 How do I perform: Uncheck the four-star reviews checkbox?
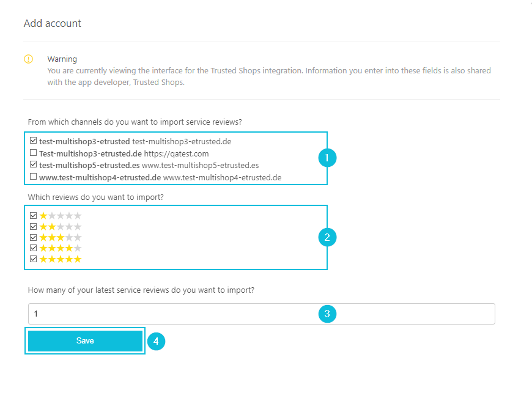pyautogui.click(x=33, y=248)
